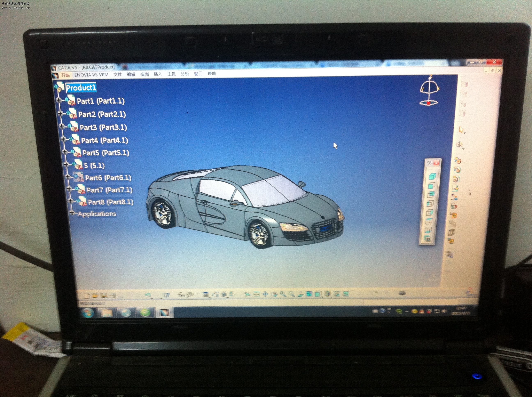Select Front view in floating Quick View toolbar
Screen dimensions: 532x397
click(x=431, y=186)
